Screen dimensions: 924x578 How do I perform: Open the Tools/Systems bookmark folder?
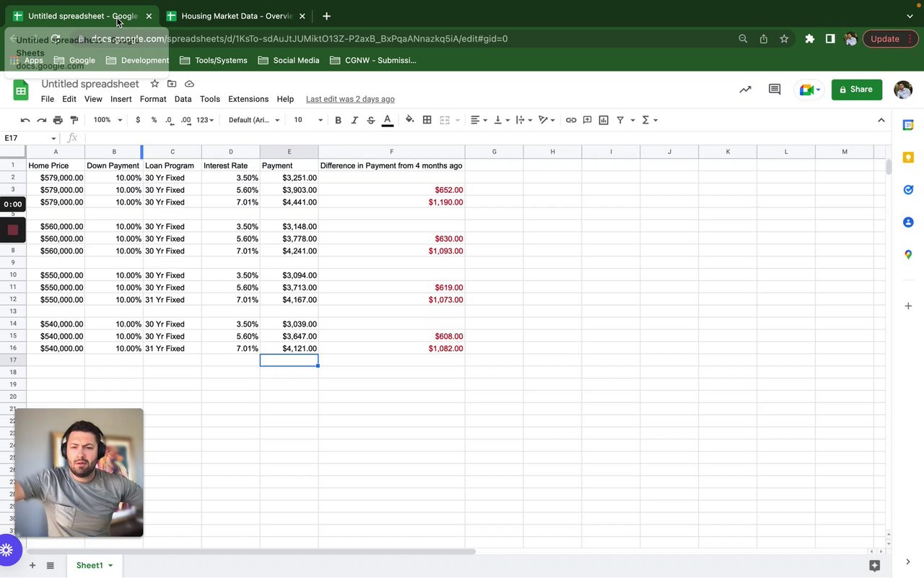pos(213,61)
